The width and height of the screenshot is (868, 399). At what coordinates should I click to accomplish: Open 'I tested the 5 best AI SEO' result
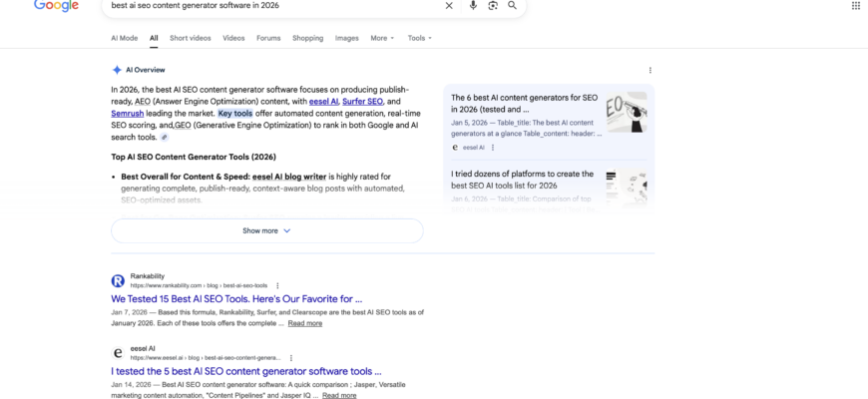(246, 371)
